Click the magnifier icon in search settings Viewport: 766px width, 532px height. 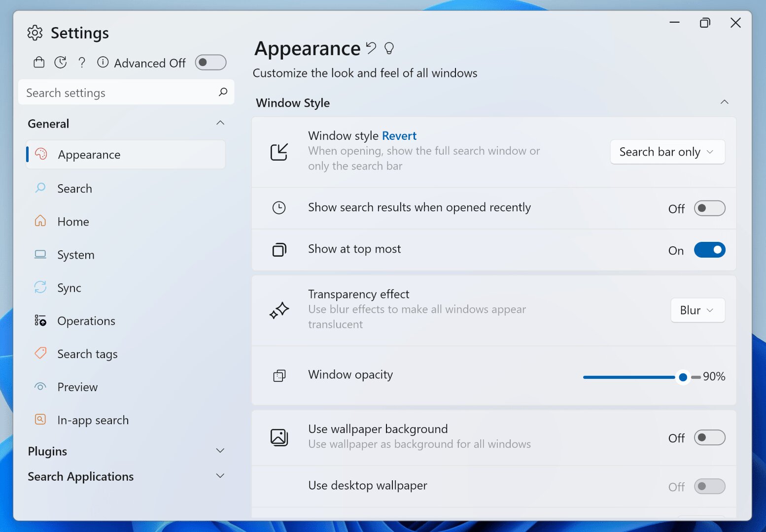pos(223,92)
